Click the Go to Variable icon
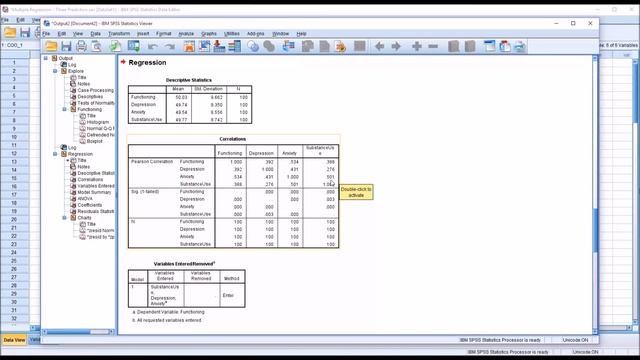 (x=219, y=46)
